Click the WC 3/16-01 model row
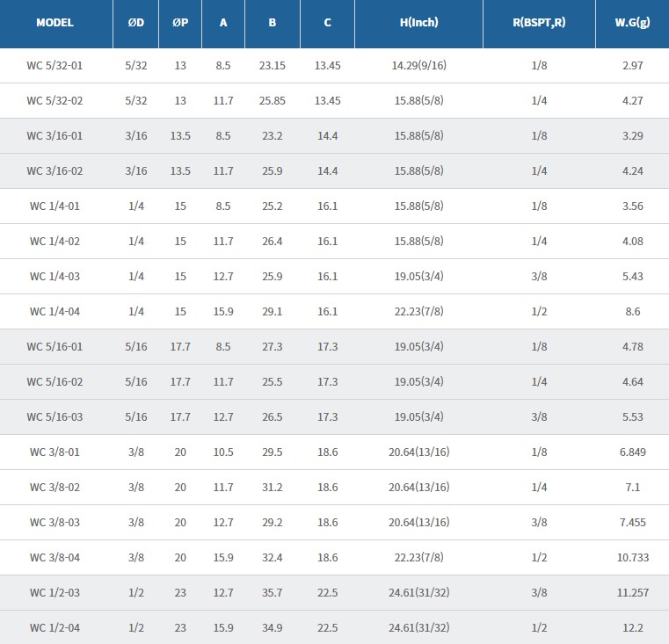Screen dimensions: 669x644 [x=55, y=135]
